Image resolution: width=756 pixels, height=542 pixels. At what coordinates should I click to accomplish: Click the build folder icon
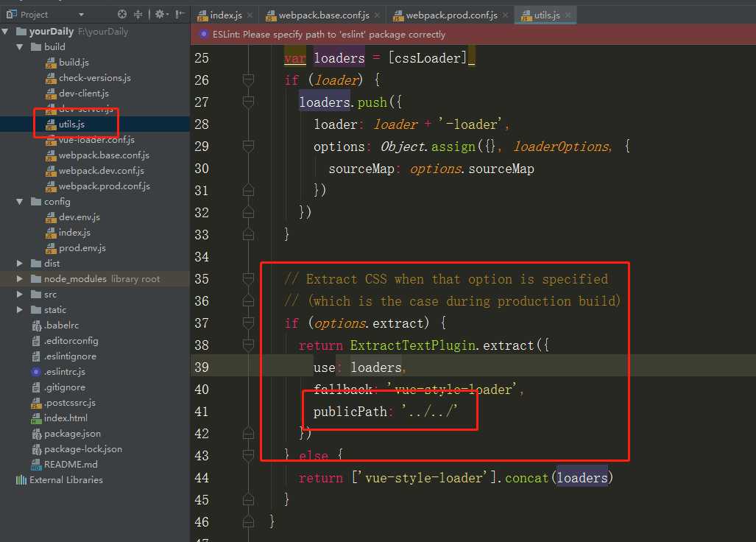(35, 47)
